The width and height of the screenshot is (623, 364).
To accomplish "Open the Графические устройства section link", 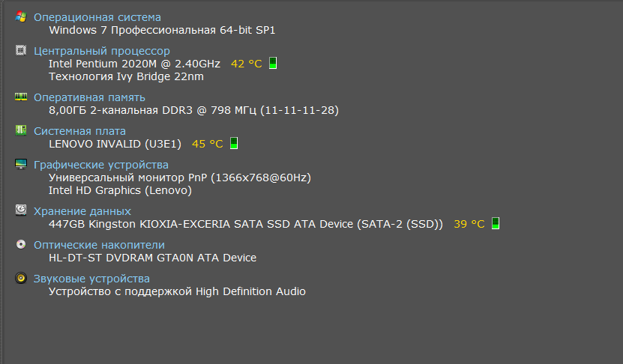I will pos(101,165).
